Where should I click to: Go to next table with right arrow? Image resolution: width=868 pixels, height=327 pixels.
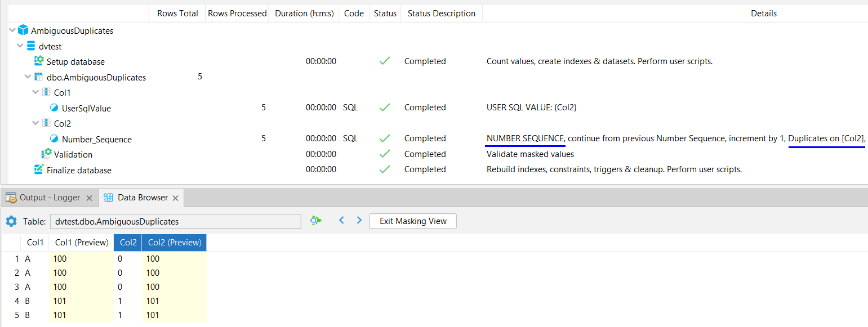coord(359,221)
